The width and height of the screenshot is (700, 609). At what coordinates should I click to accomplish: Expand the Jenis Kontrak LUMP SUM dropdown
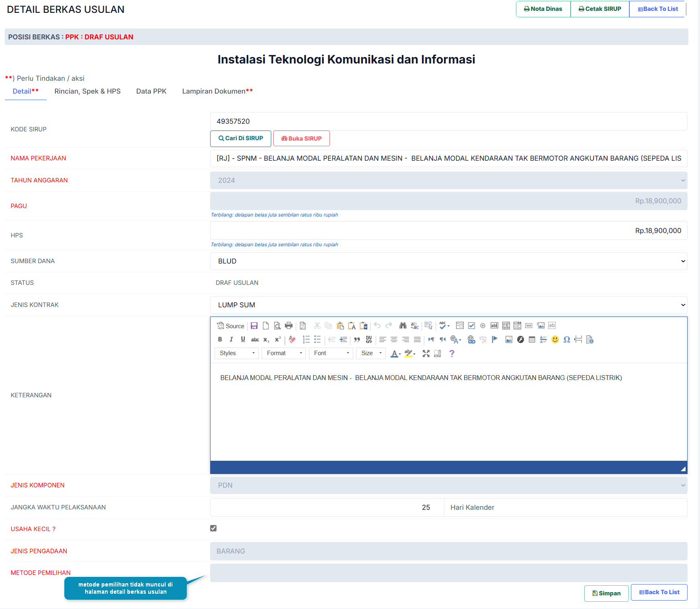448,305
